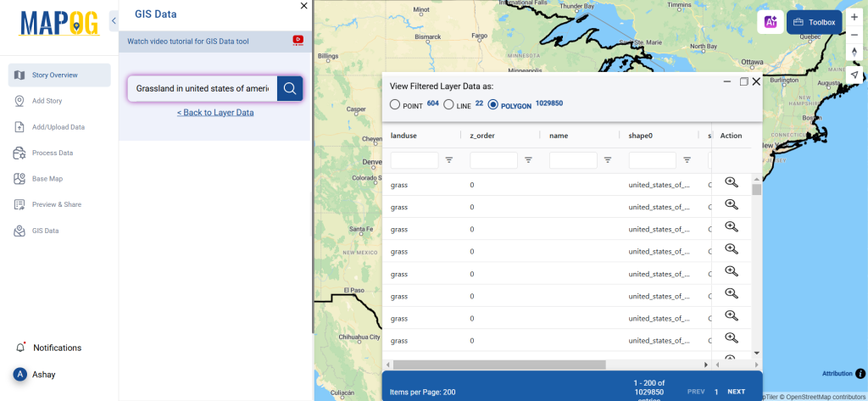Select the POINT radio option
This screenshot has width=868, height=401.
click(x=395, y=104)
